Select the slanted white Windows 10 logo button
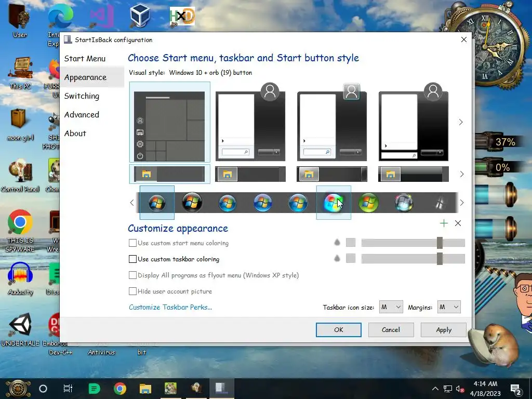The width and height of the screenshot is (532, 399). (440, 203)
